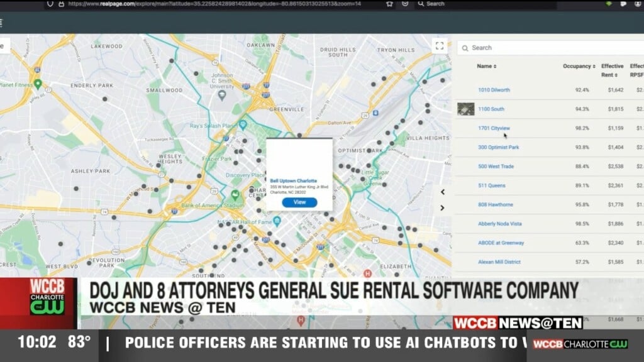Viewport: 644px width, 362px height.
Task: Expand panel with the right chevron arrow
Action: click(x=442, y=208)
